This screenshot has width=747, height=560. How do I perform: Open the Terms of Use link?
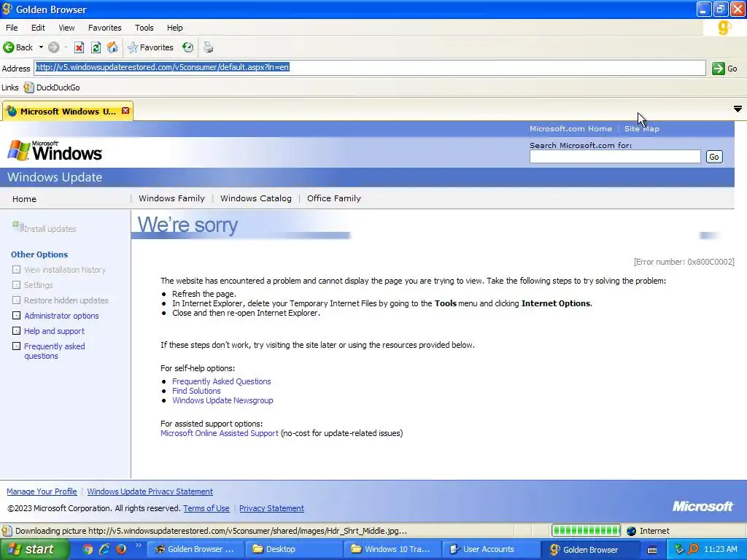click(x=206, y=508)
